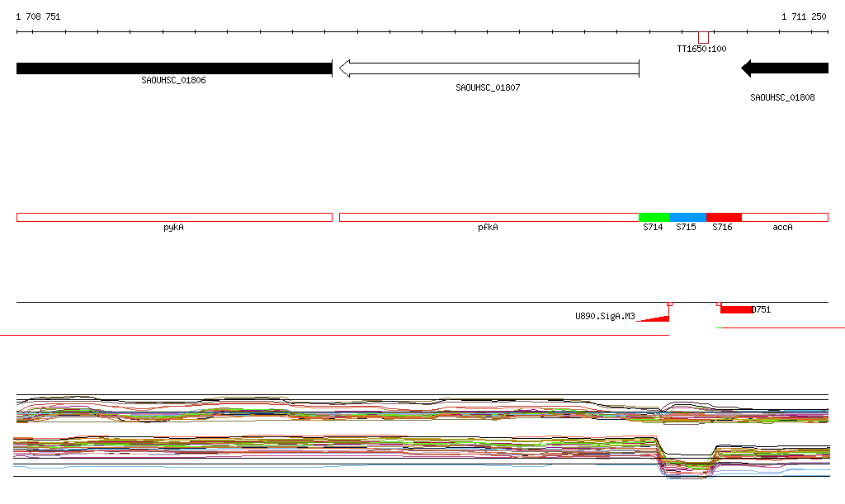Click the pykA label text
The height and width of the screenshot is (504, 845).
pyautogui.click(x=173, y=227)
